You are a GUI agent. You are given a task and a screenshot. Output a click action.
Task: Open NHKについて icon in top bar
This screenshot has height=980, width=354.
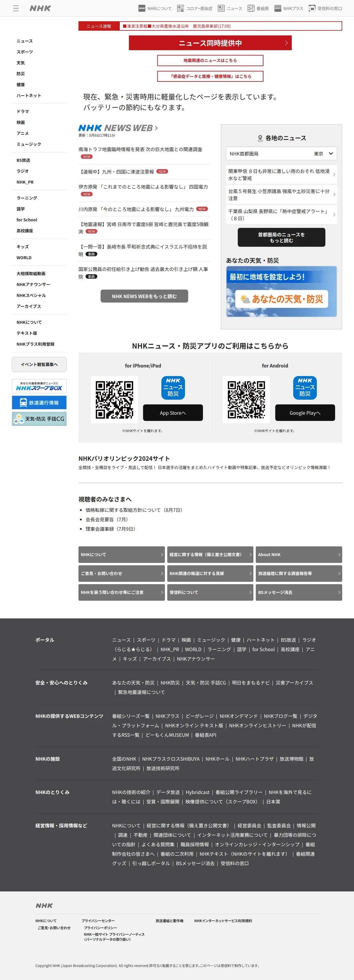(155, 8)
